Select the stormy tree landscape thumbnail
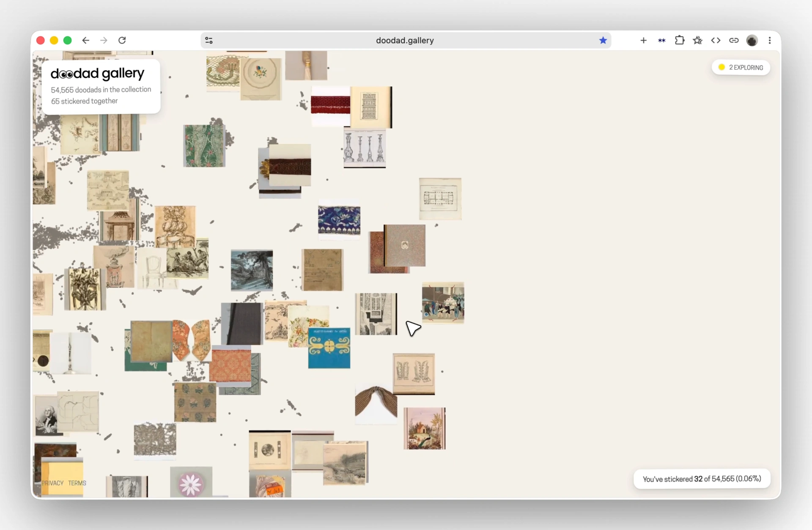 [x=252, y=270]
